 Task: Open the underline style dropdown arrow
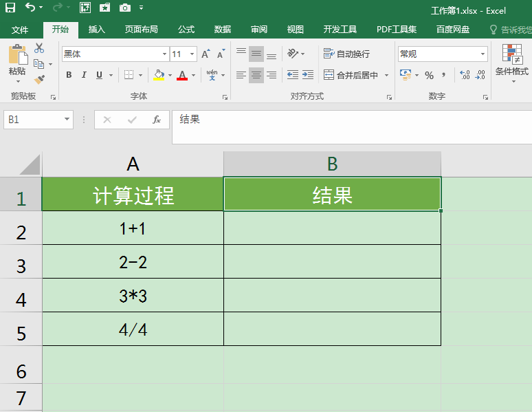[x=111, y=75]
